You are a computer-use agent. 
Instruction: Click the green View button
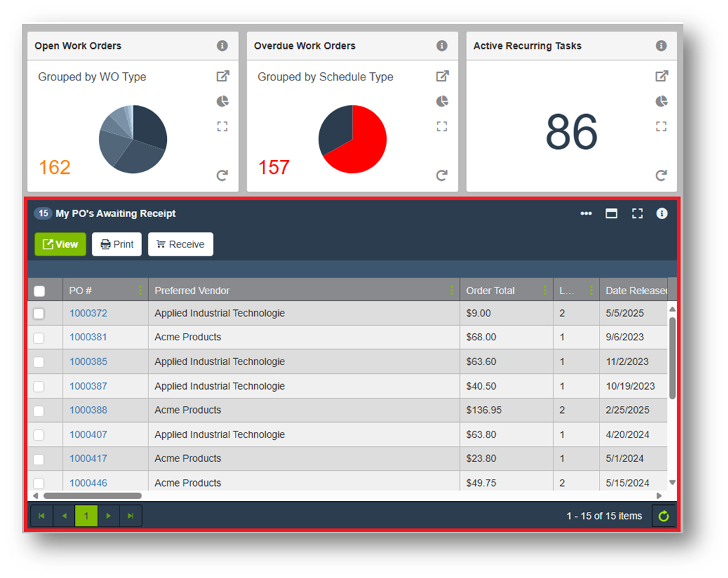60,244
